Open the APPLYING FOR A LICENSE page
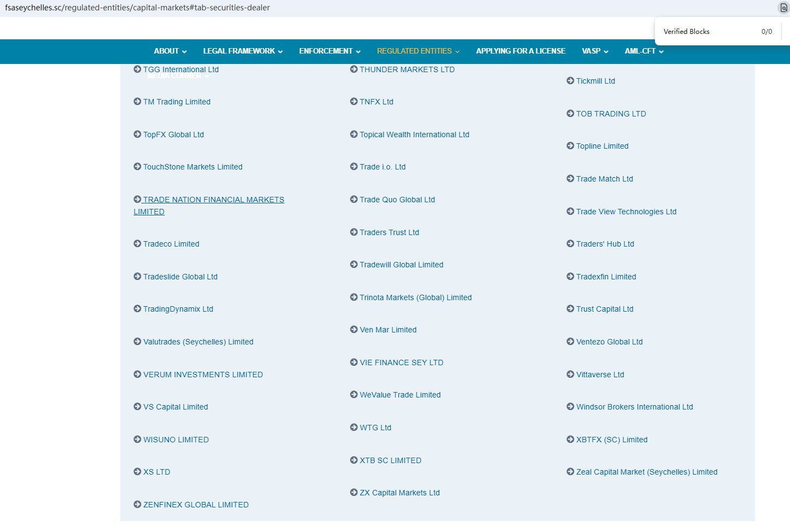The image size is (790, 532). pos(520,51)
